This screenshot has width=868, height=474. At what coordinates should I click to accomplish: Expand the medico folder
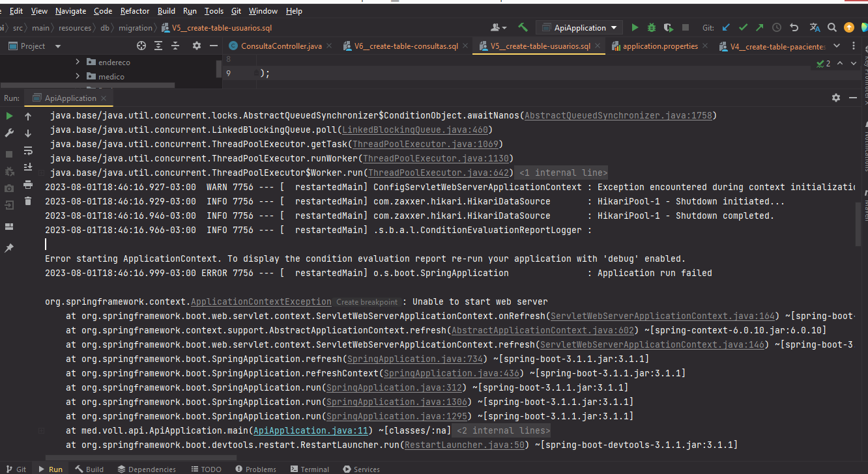tap(78, 76)
